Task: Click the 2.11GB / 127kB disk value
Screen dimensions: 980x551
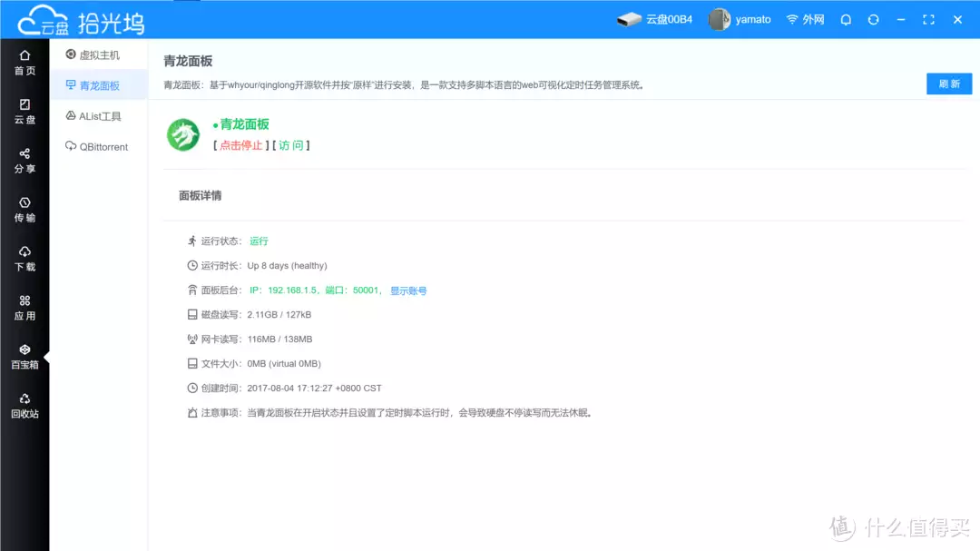Action: pyautogui.click(x=279, y=315)
